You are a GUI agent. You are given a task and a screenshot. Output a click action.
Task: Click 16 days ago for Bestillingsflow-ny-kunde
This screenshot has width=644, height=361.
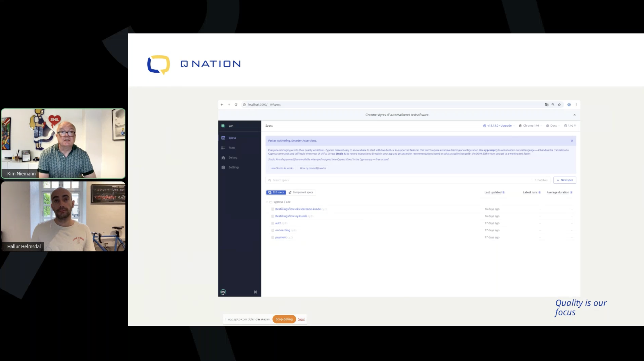[x=492, y=216]
